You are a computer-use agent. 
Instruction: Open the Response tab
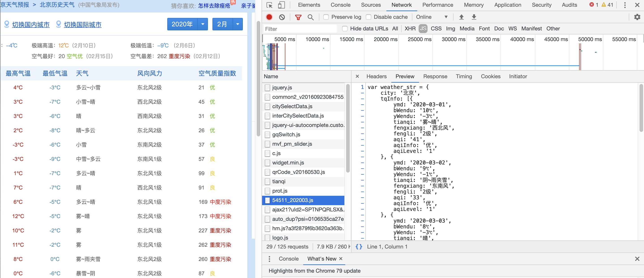click(x=435, y=76)
